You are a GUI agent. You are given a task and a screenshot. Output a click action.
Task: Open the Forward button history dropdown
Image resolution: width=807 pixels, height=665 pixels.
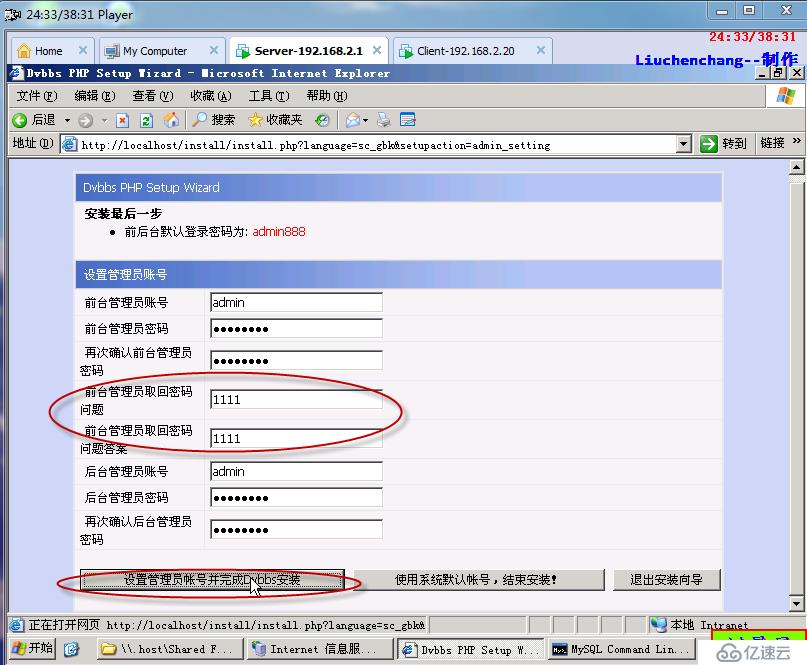tap(104, 120)
